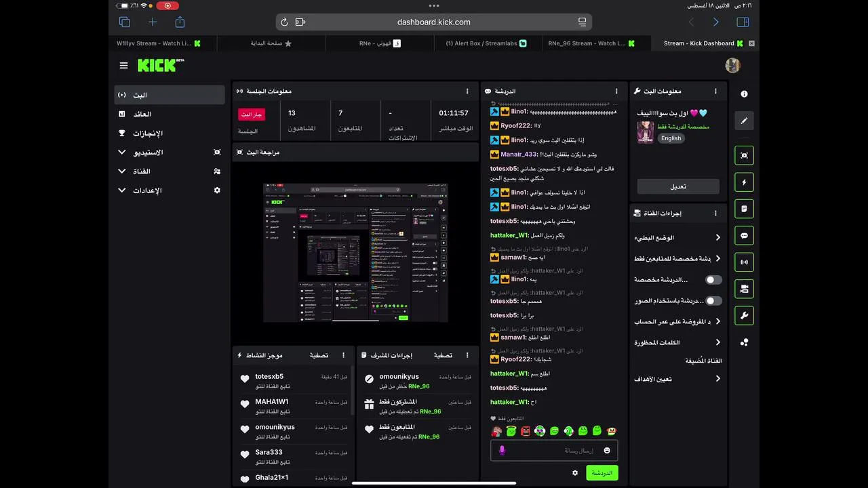Select البث in left sidebar
This screenshot has height=488, width=868.
pos(170,95)
